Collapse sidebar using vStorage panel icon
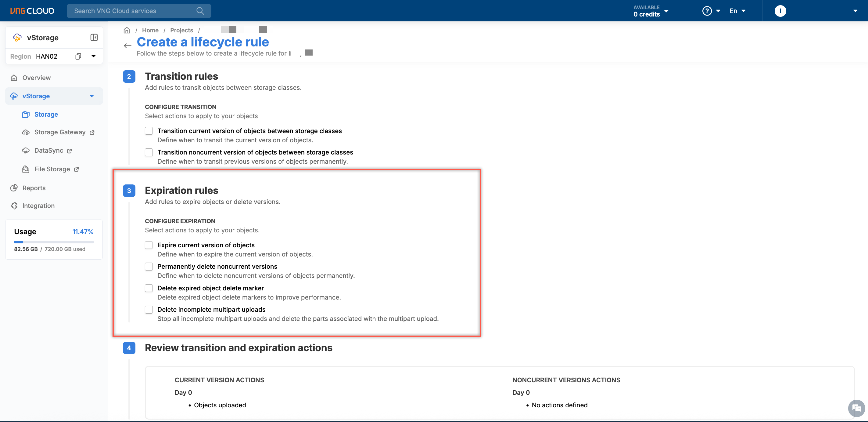The image size is (868, 422). (94, 38)
